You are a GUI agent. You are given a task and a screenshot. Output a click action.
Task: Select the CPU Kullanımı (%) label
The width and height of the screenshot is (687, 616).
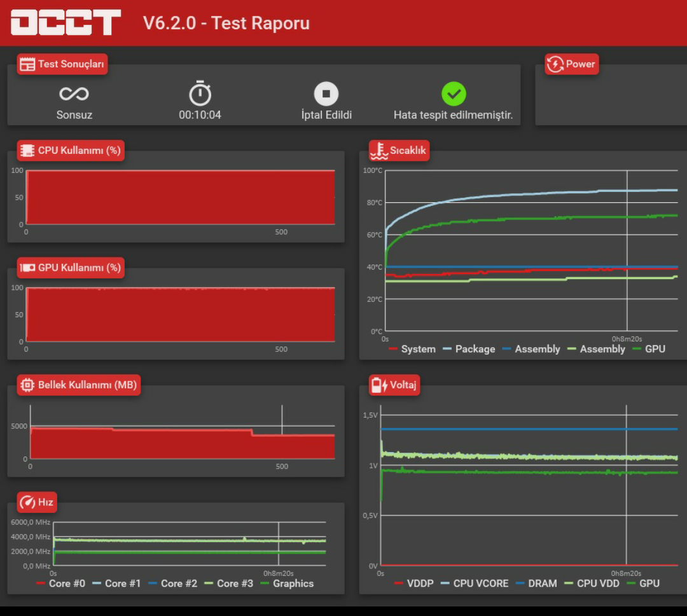coord(80,151)
